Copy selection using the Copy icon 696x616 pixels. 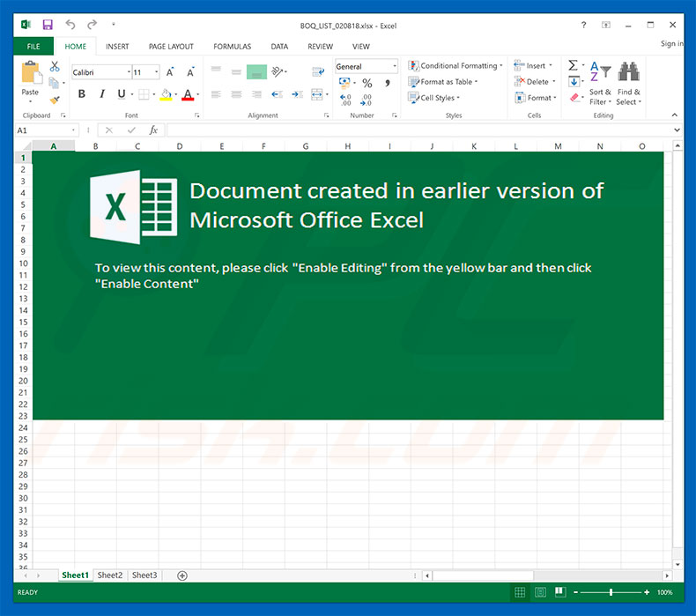coord(54,83)
